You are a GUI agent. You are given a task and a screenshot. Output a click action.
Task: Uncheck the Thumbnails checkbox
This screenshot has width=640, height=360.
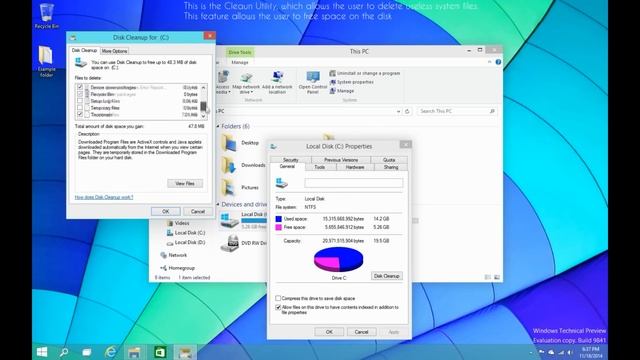80,115
